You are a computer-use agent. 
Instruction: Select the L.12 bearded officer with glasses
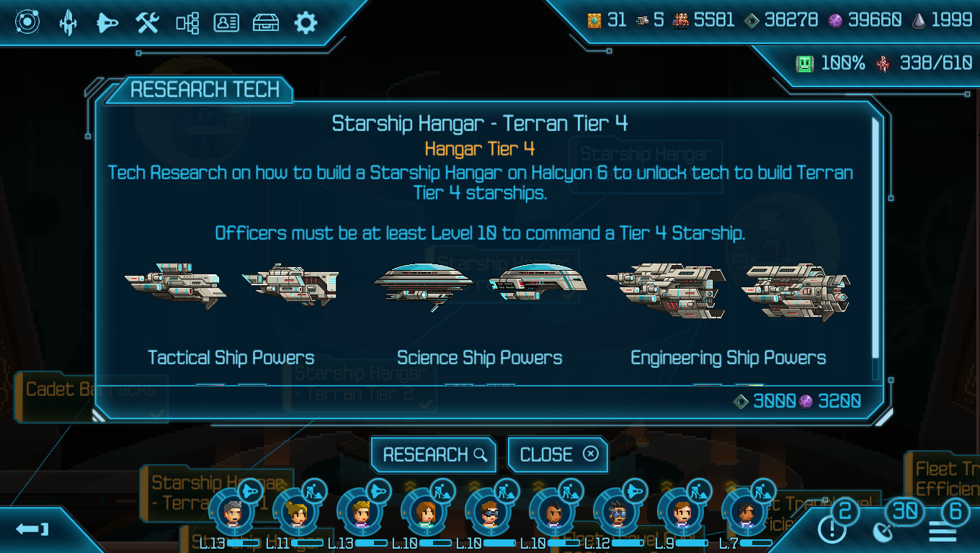point(618,512)
